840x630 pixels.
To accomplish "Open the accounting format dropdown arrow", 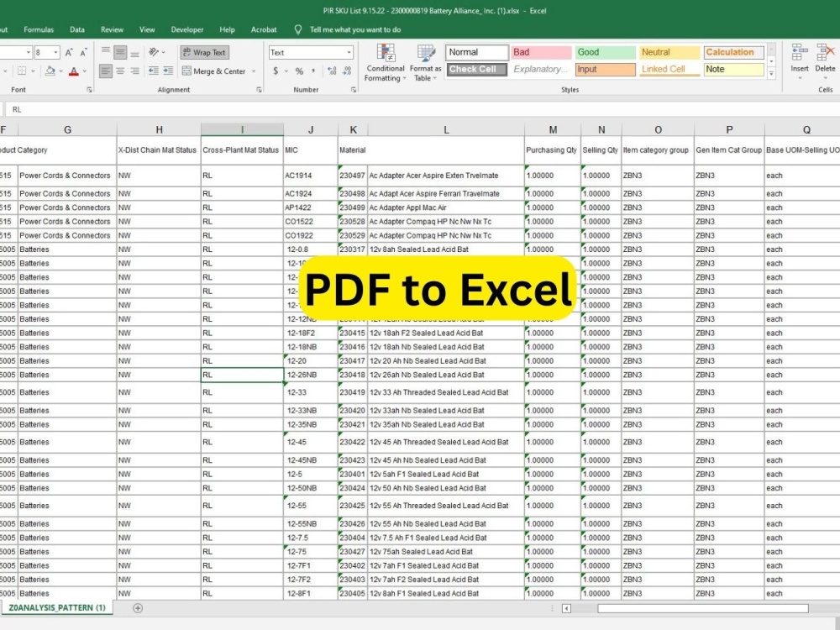I will click(286, 71).
